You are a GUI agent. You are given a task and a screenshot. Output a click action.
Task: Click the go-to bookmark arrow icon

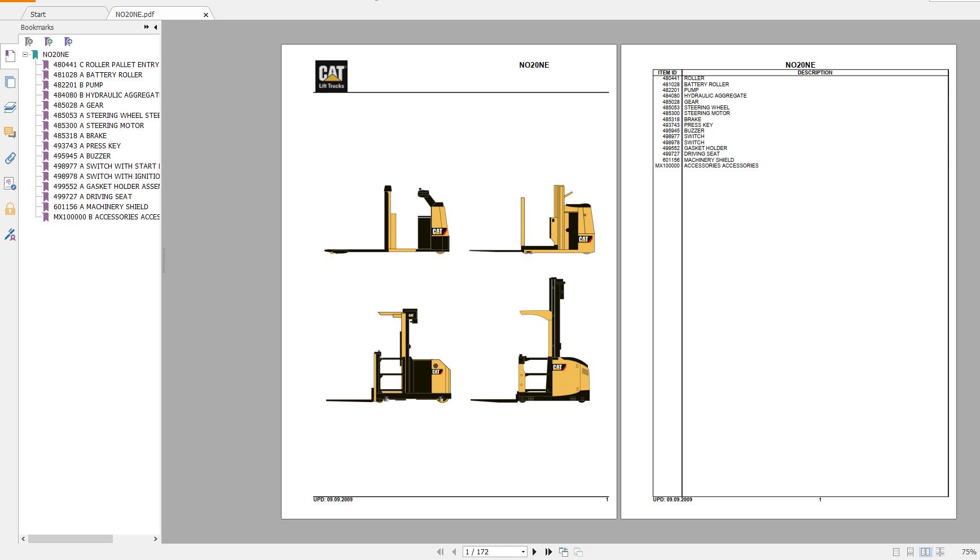click(x=68, y=42)
